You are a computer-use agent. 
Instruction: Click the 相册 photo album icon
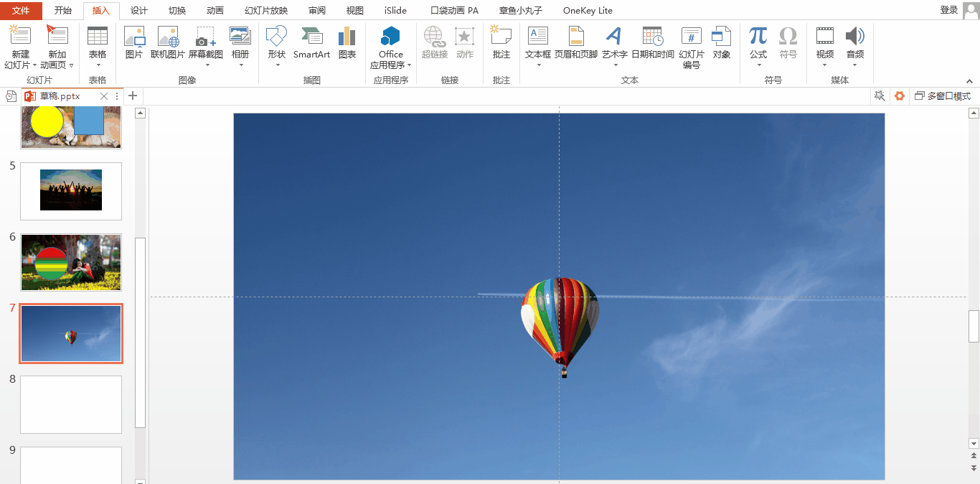(240, 36)
